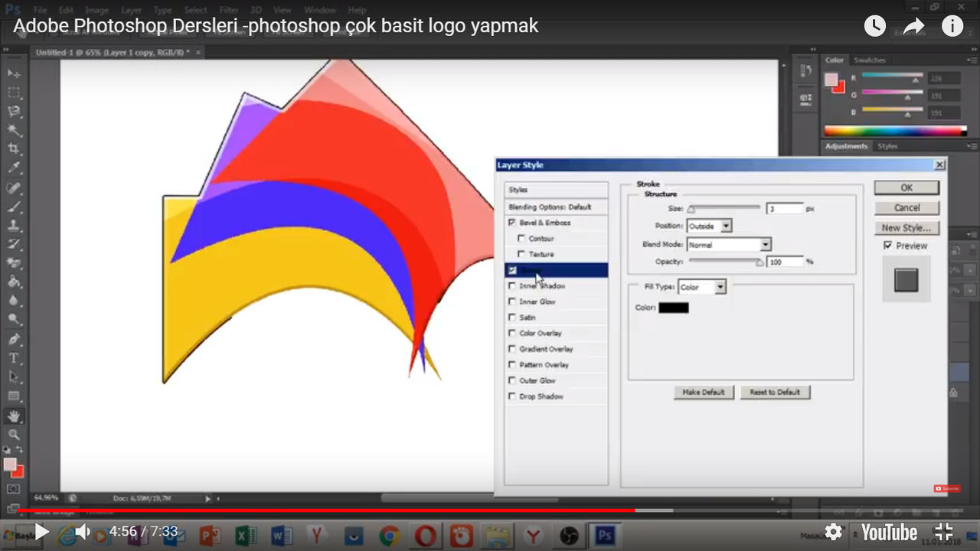Open the Blend Mode dropdown

tap(765, 244)
